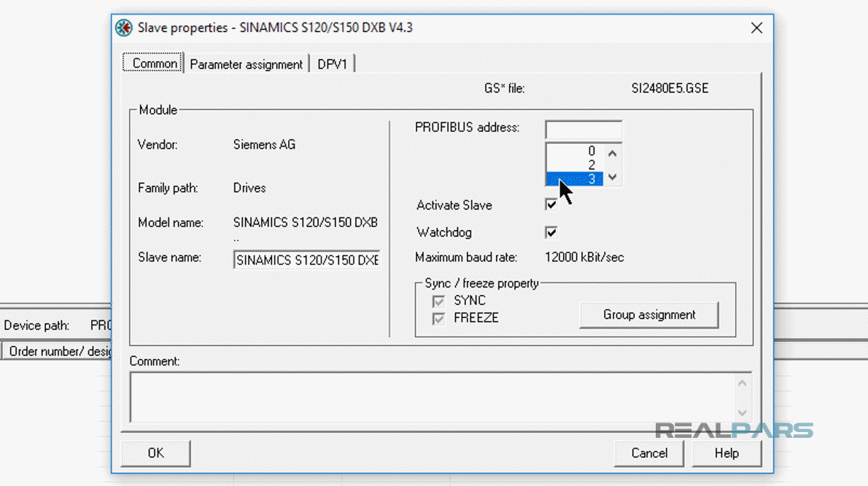Click the 12000 kBit/sec baud rate value
This screenshot has height=486, width=868.
tap(584, 258)
